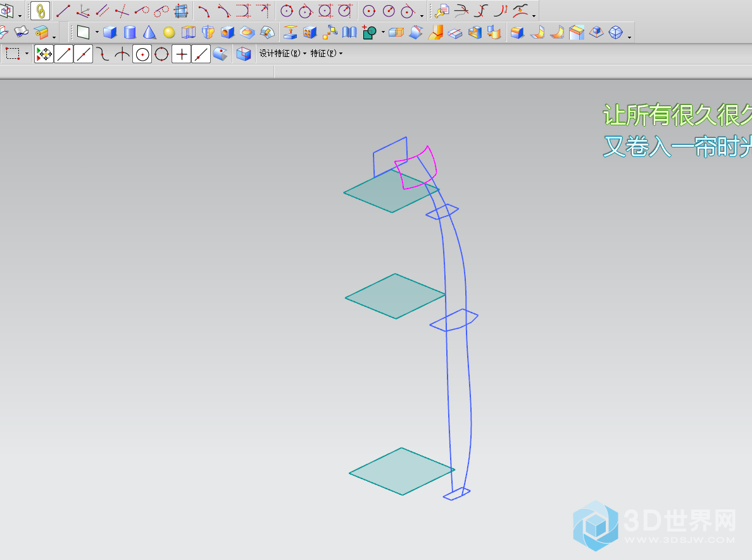Toggle the chain link associative option
Screen dimensions: 752x560
tap(41, 11)
